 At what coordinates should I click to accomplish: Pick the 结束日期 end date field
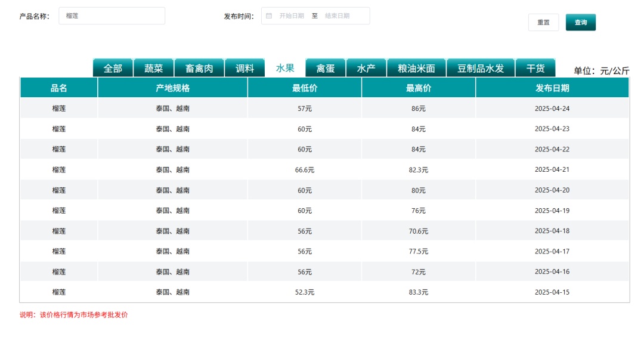[337, 16]
